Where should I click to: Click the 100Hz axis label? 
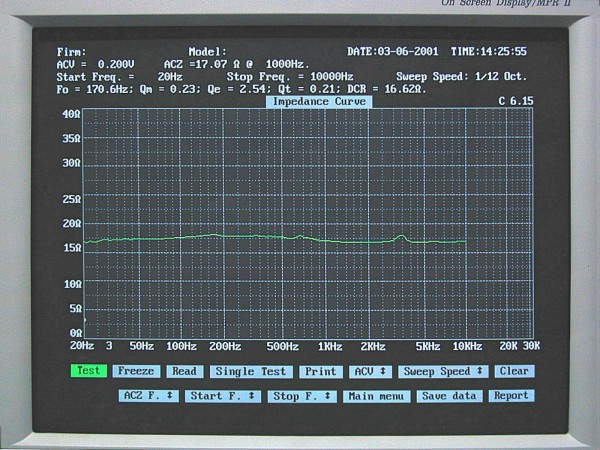click(x=181, y=347)
